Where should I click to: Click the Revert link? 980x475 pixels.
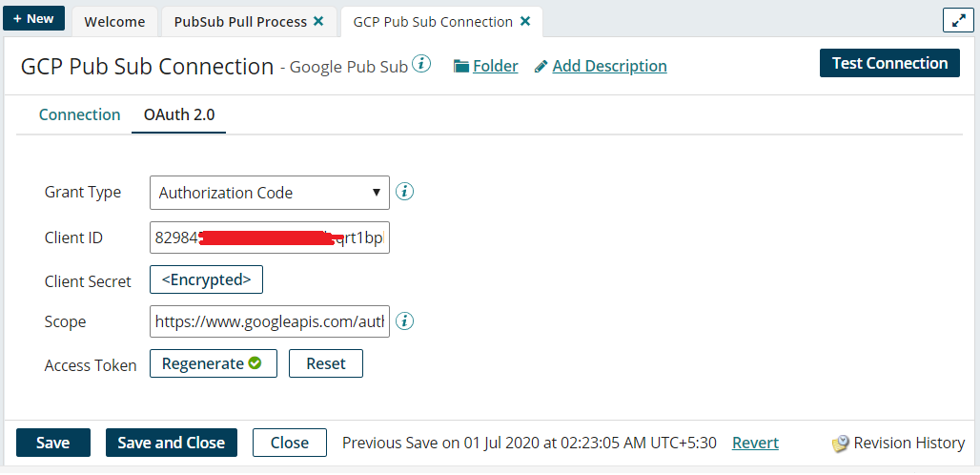pyautogui.click(x=755, y=443)
